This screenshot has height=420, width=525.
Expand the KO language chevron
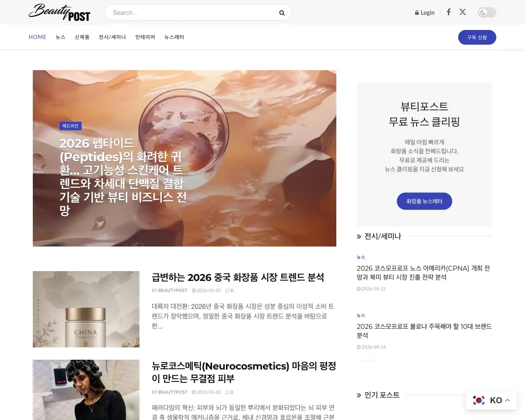point(508,400)
